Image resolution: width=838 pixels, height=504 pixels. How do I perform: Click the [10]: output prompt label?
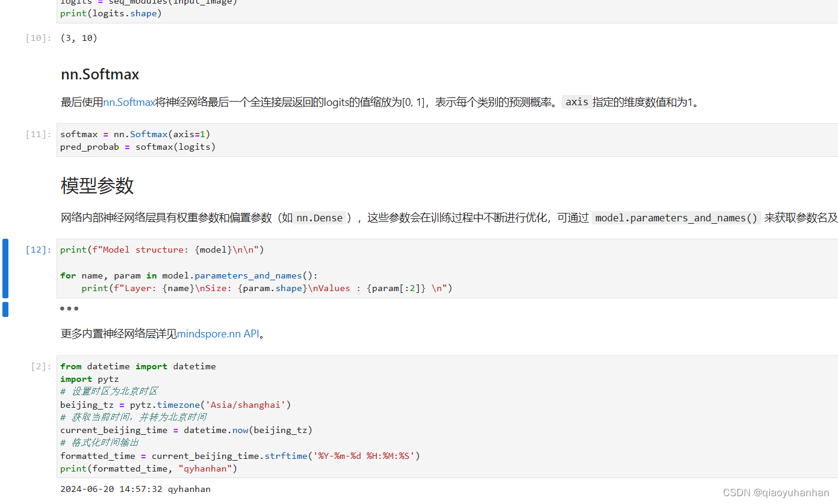[x=39, y=38]
